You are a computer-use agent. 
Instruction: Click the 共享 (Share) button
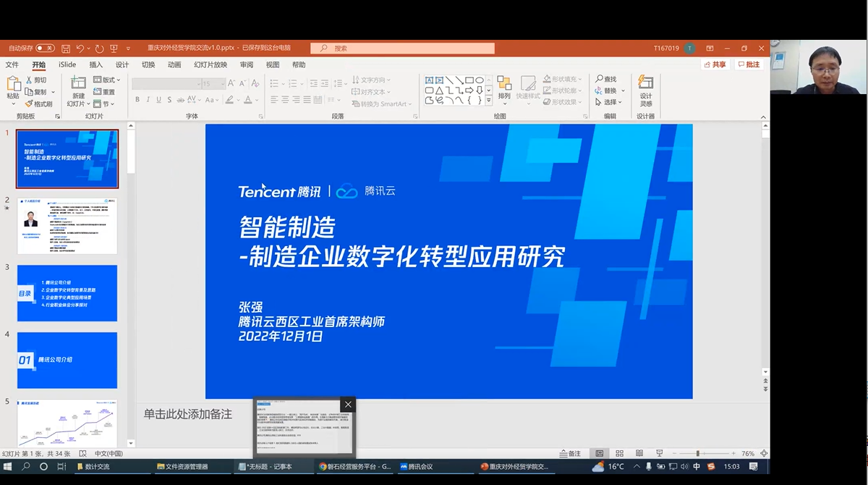click(715, 64)
